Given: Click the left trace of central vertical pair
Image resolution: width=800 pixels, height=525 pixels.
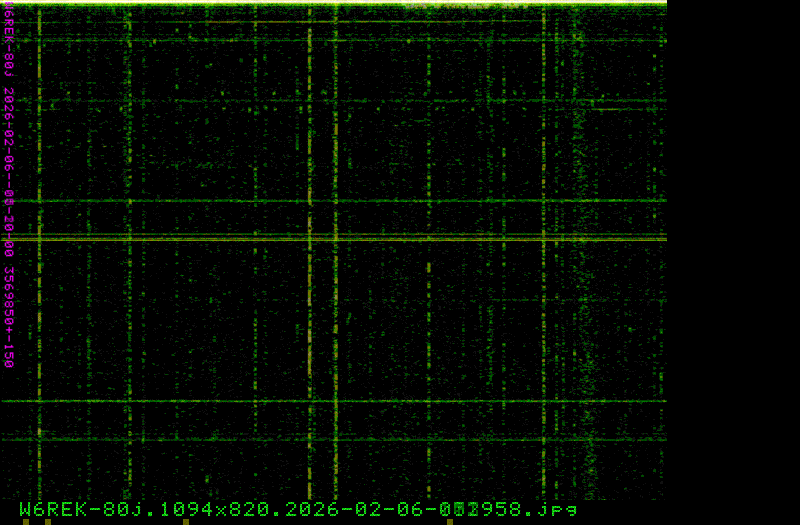Looking at the screenshot, I should 310,300.
